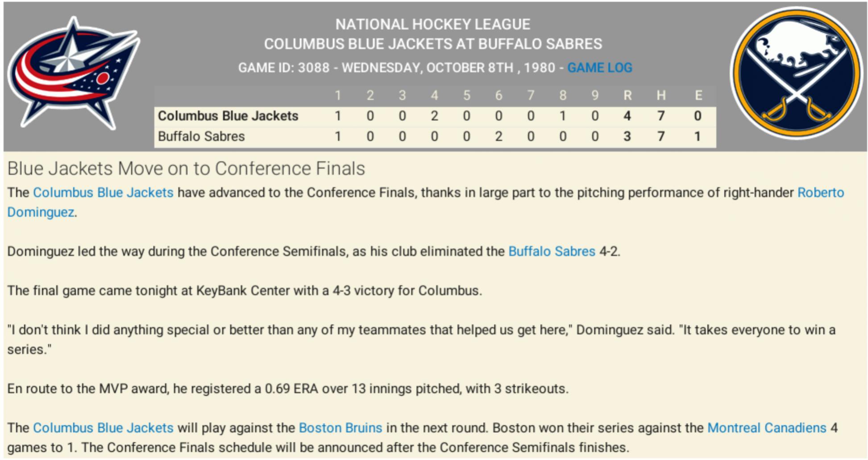Open the Montreal Canadiens team link
868x460 pixels.
(x=767, y=428)
